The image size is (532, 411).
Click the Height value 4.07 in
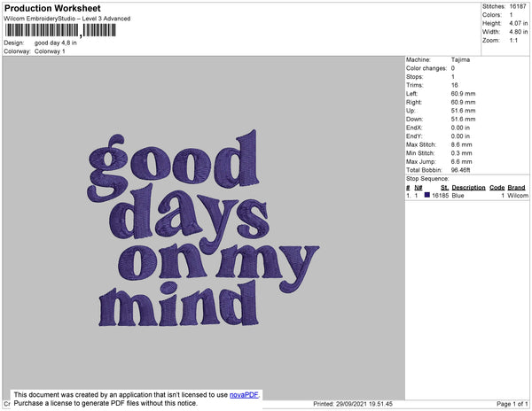(x=518, y=23)
